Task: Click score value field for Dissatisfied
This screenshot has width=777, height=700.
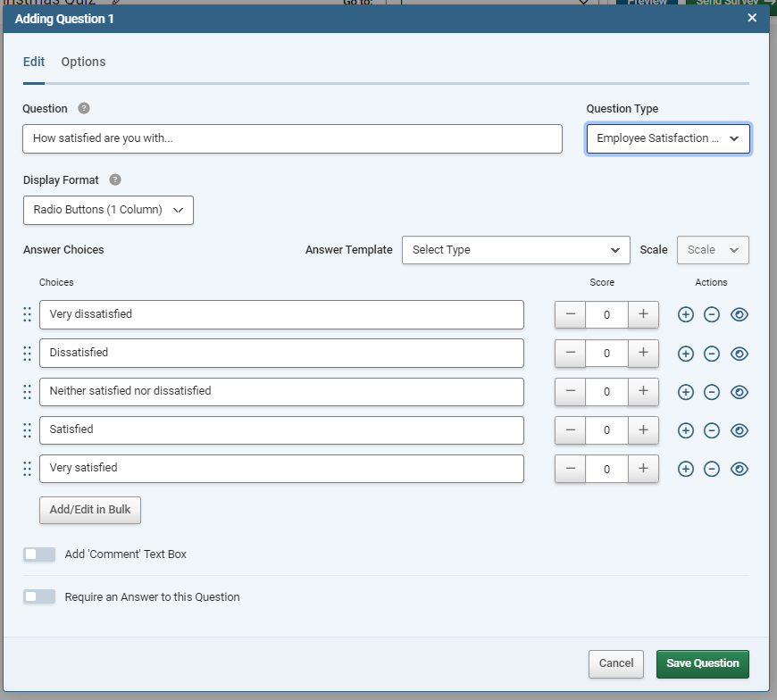Action: click(606, 354)
